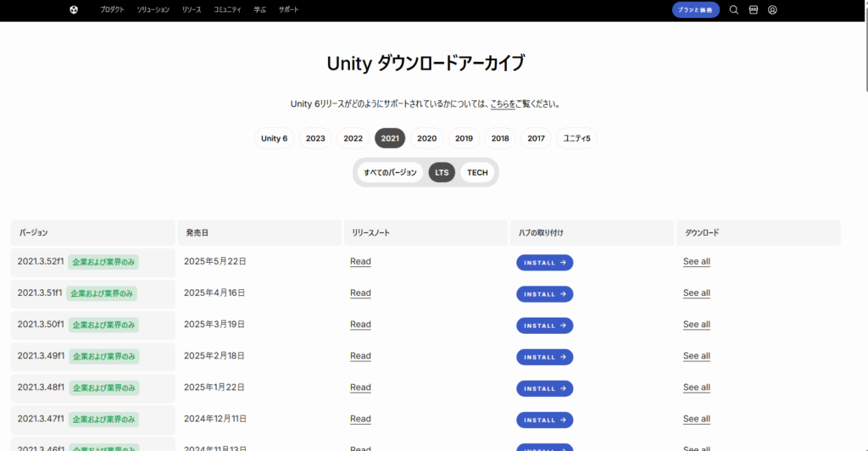Select the 2020 version tab

(x=427, y=138)
